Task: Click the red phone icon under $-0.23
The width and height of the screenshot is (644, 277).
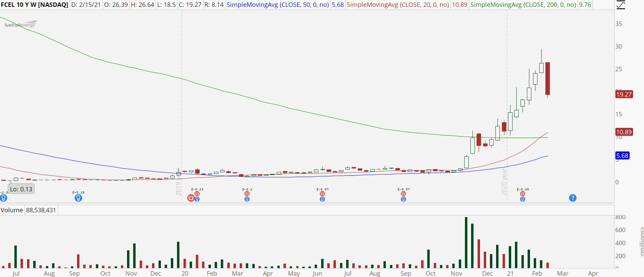Action: click(x=197, y=194)
